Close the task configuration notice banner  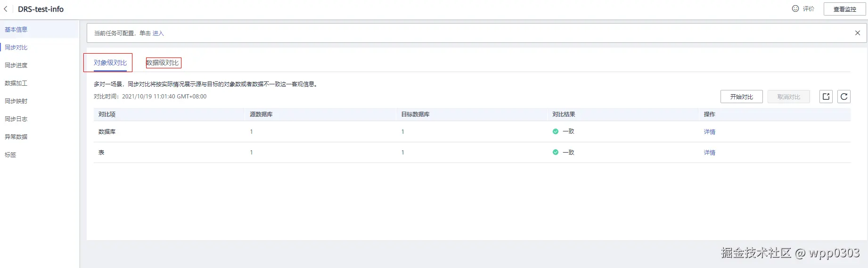point(858,33)
